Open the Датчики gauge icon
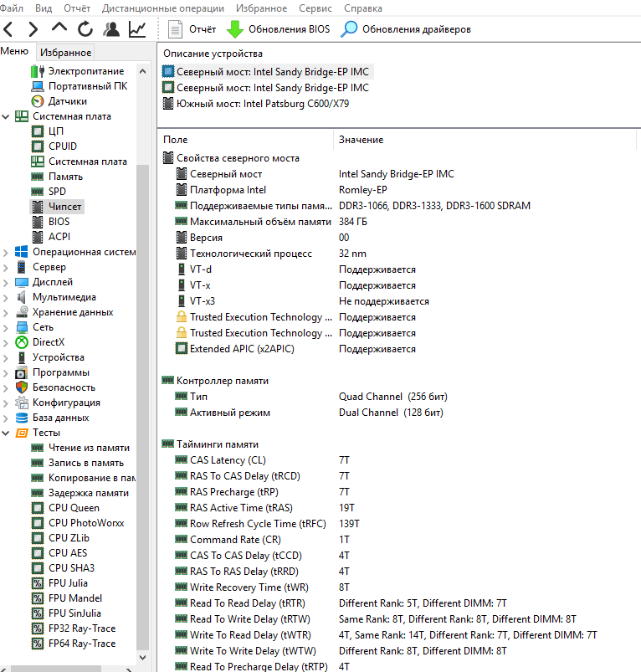 point(38,101)
